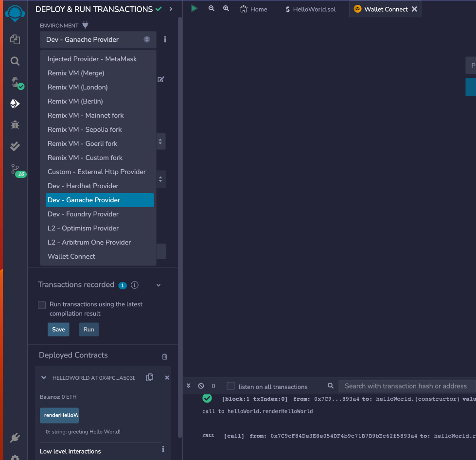
Task: Click the zoom out magnifier icon
Action: pos(212,8)
